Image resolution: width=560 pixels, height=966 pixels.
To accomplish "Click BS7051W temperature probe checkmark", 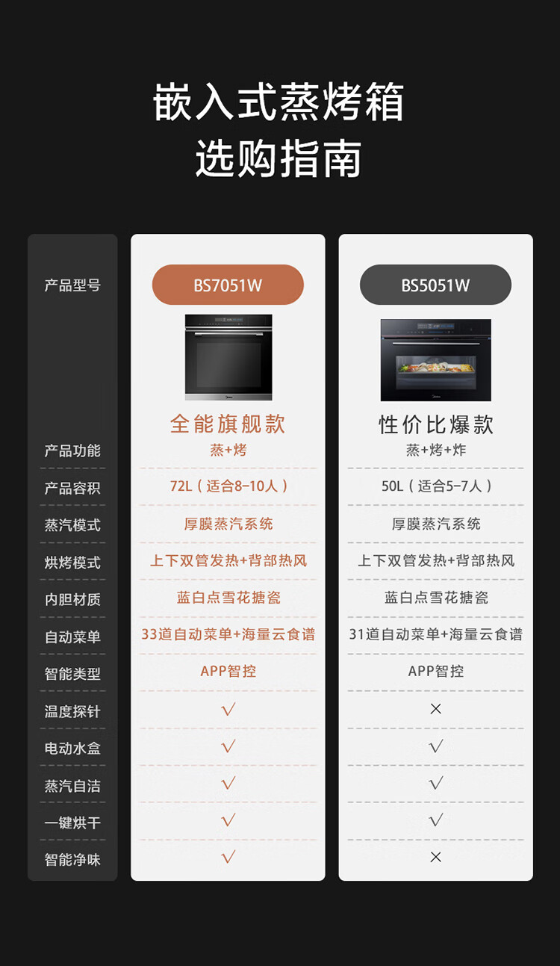I will [228, 709].
